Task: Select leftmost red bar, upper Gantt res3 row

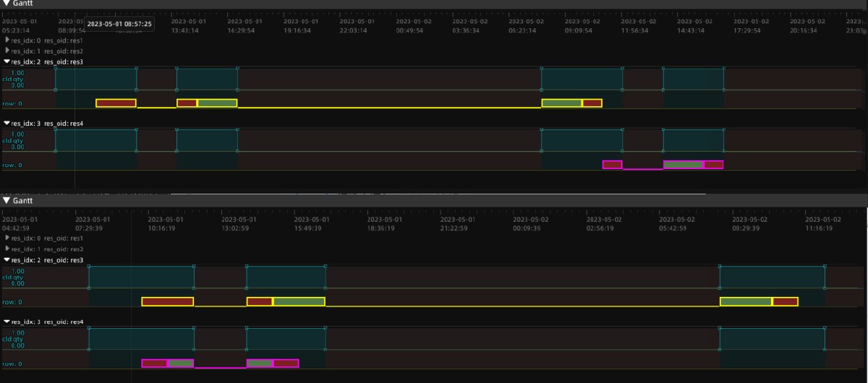Action: pyautogui.click(x=116, y=103)
